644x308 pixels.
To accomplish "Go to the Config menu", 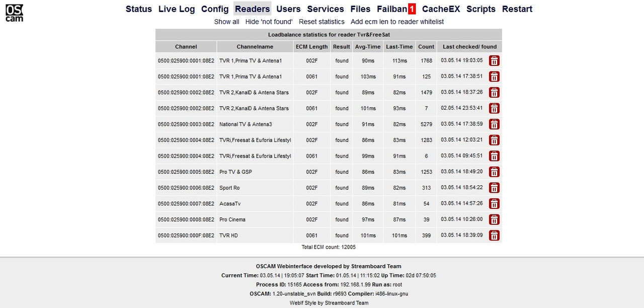I will [x=215, y=9].
